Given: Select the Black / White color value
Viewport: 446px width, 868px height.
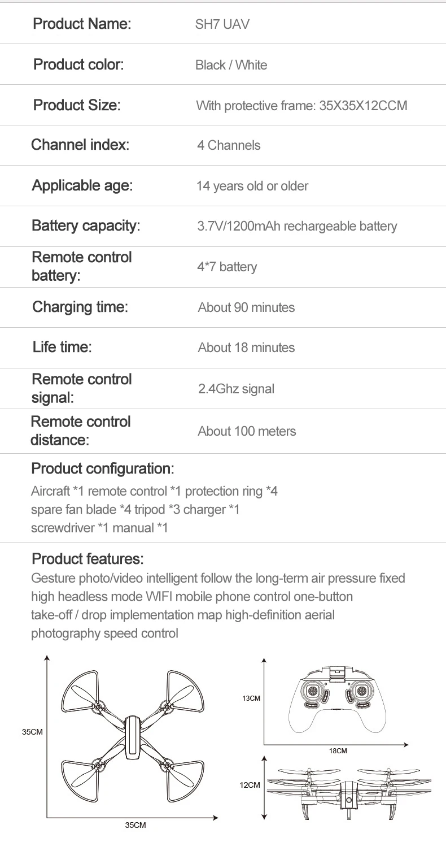Looking at the screenshot, I should (231, 65).
